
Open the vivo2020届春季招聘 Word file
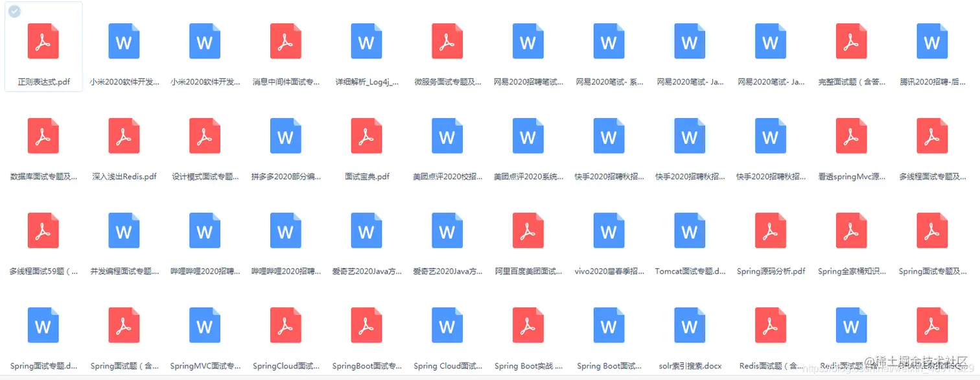click(608, 230)
